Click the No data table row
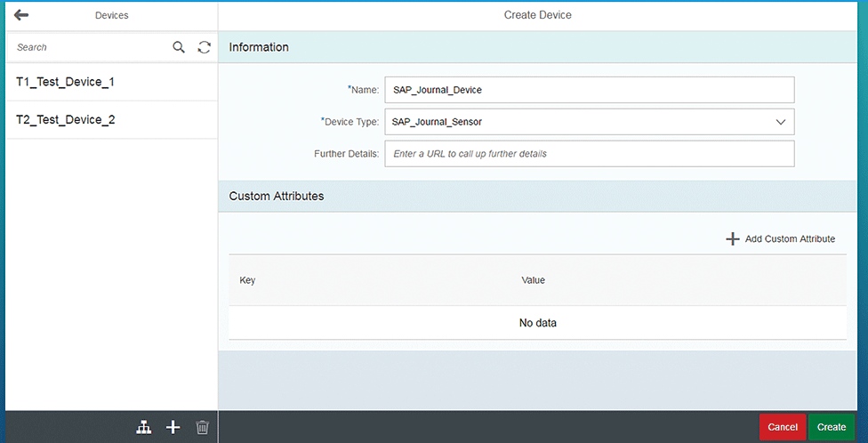The image size is (868, 443). click(x=537, y=323)
